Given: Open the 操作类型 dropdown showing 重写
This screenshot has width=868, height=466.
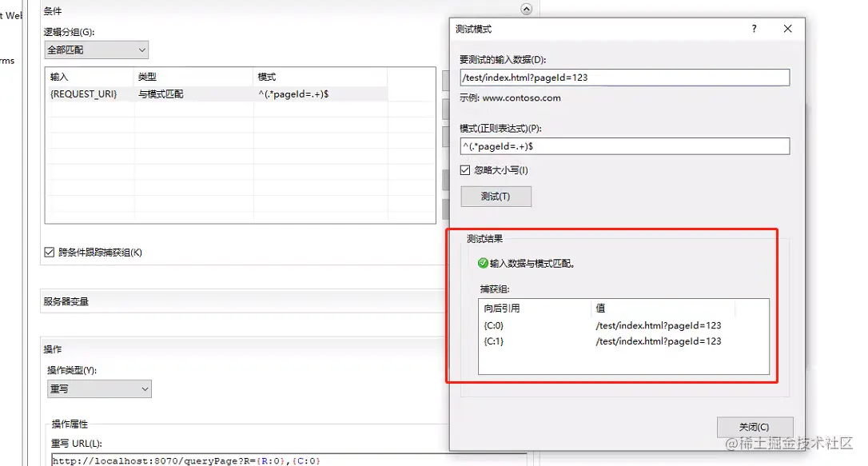Looking at the screenshot, I should 99,389.
